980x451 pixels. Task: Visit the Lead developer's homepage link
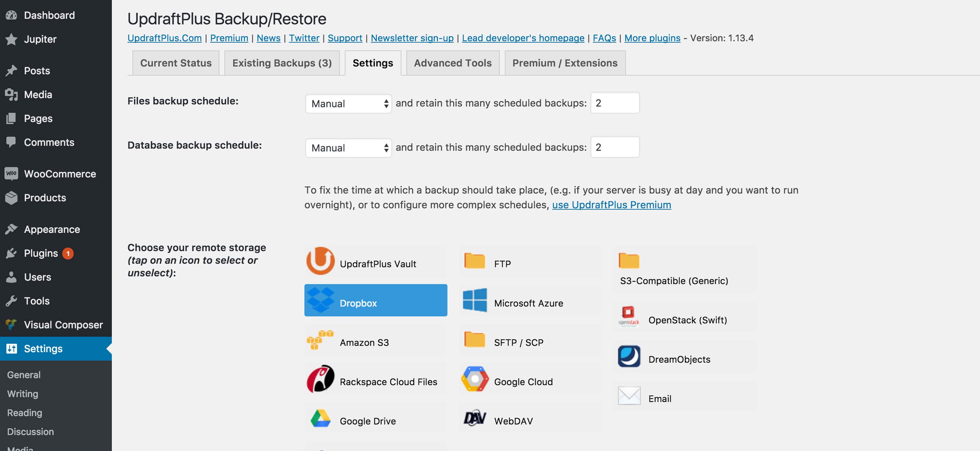tap(523, 38)
